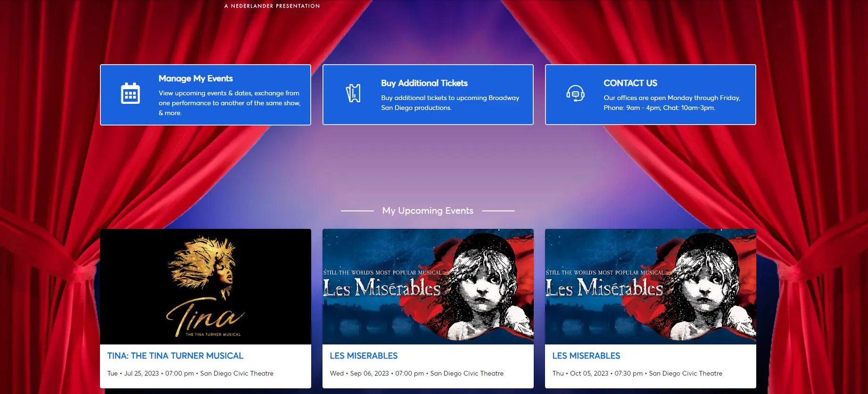This screenshot has height=394, width=868.
Task: Open the Les Miserables poster for the Oct 05 show
Action: (x=650, y=286)
